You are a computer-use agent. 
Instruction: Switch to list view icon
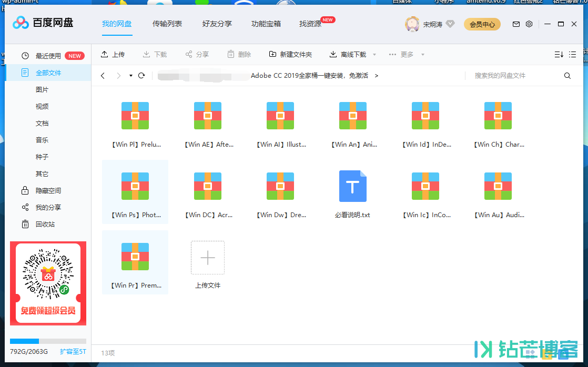[x=572, y=54]
